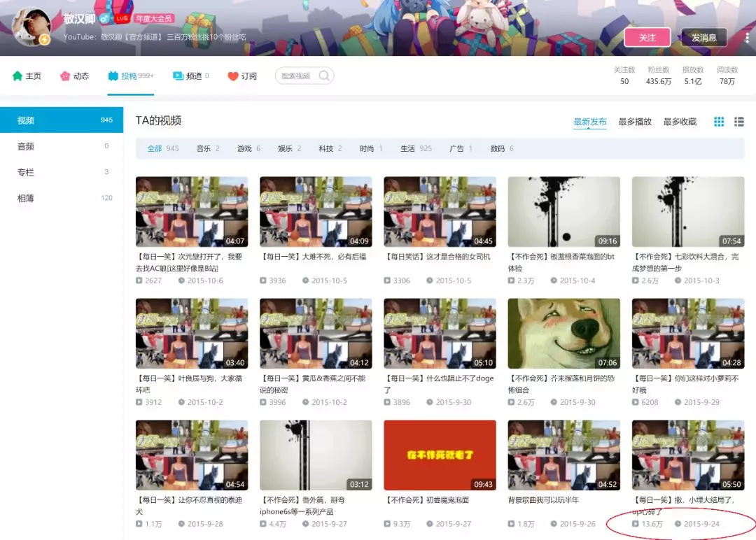This screenshot has width=756, height=540.
Task: Sort videos by 最多收藏
Action: [680, 122]
